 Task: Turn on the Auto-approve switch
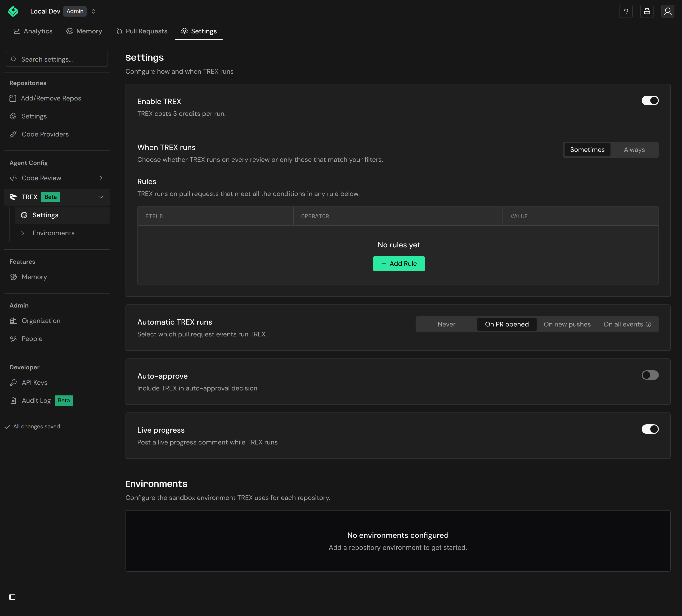pos(650,375)
